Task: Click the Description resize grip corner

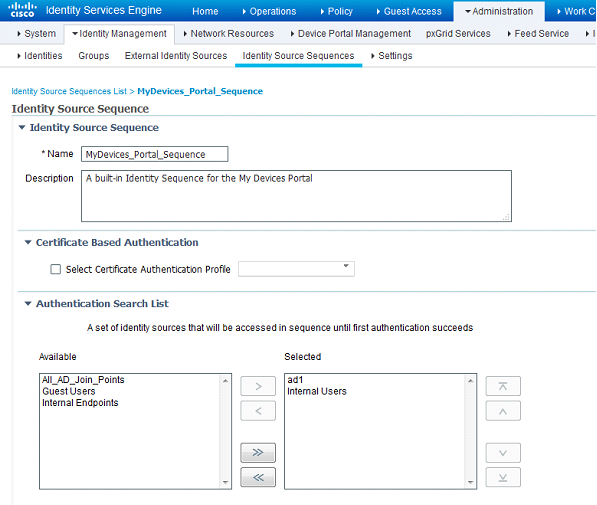Action: (x=506, y=217)
